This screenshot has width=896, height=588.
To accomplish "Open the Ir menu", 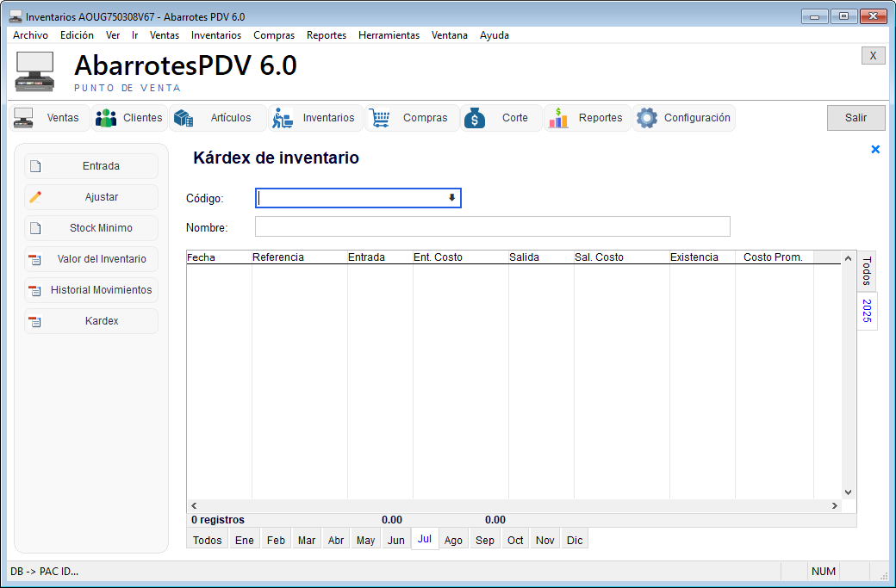I will [135, 34].
